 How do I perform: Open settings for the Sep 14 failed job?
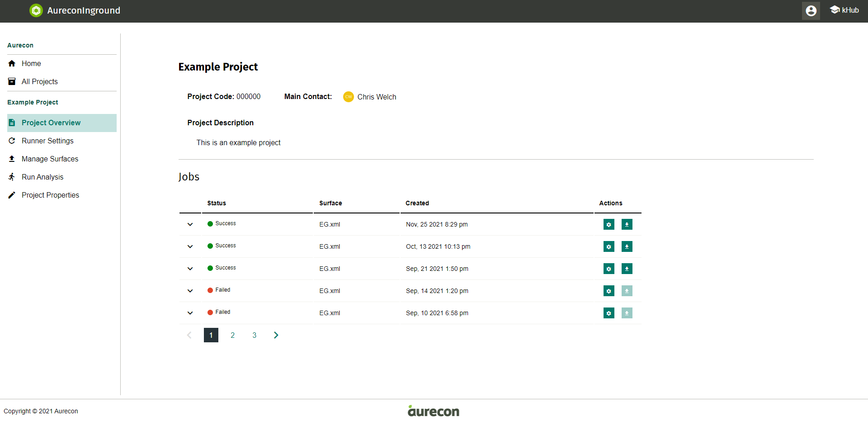tap(609, 291)
